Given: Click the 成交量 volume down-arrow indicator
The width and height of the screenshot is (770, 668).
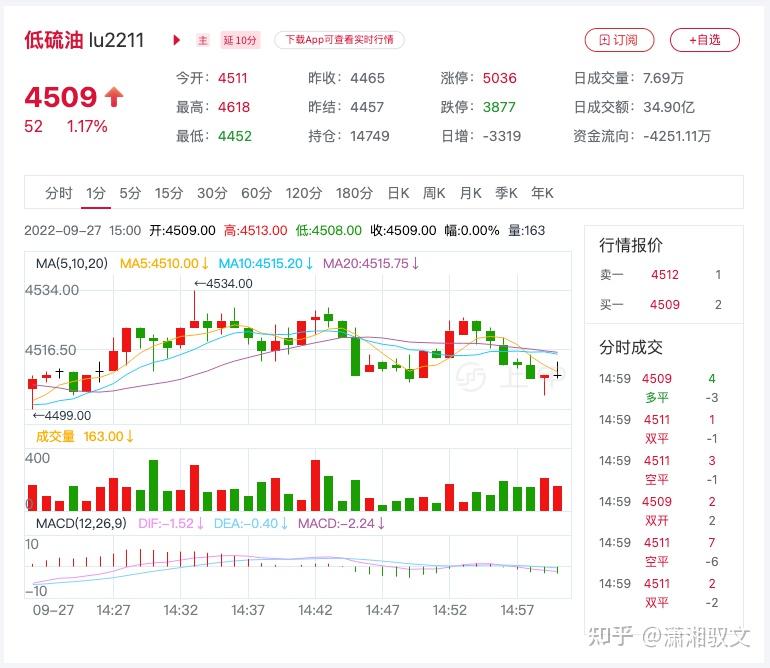Looking at the screenshot, I should point(130,436).
